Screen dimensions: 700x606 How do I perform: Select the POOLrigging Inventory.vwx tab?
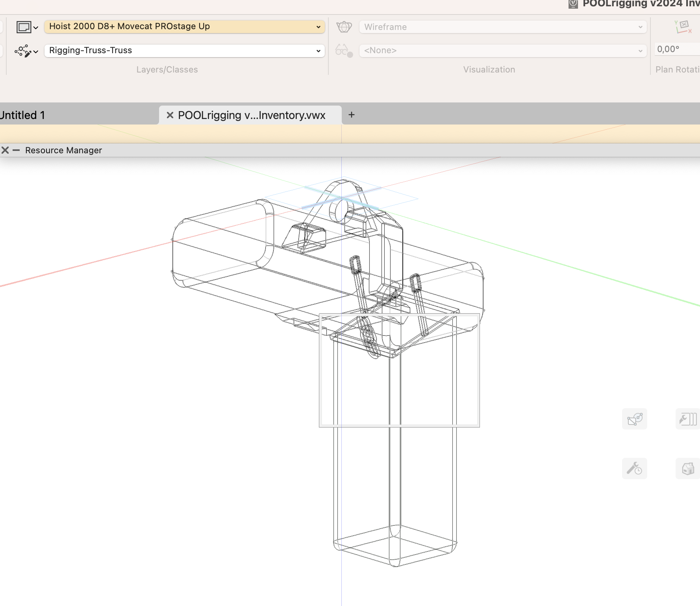(x=252, y=115)
